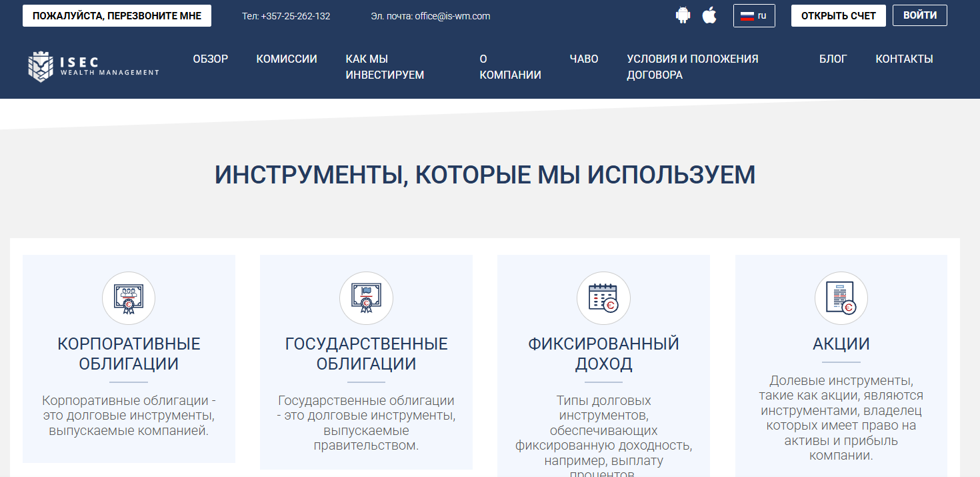
Task: Select КОМИССИИ in the navigation
Action: click(x=287, y=59)
